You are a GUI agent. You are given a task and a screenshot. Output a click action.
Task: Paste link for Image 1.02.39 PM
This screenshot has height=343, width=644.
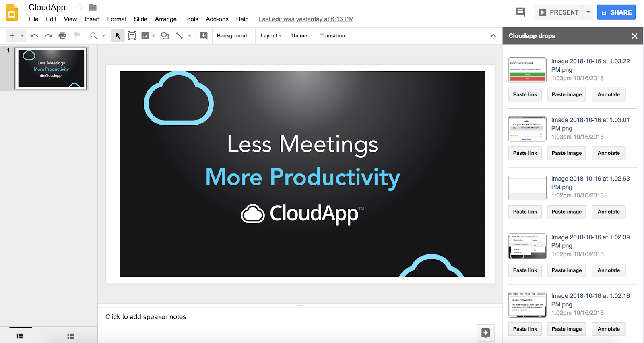click(x=525, y=270)
